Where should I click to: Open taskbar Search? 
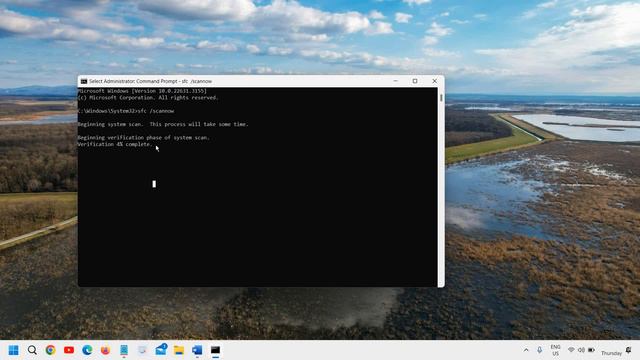32,350
